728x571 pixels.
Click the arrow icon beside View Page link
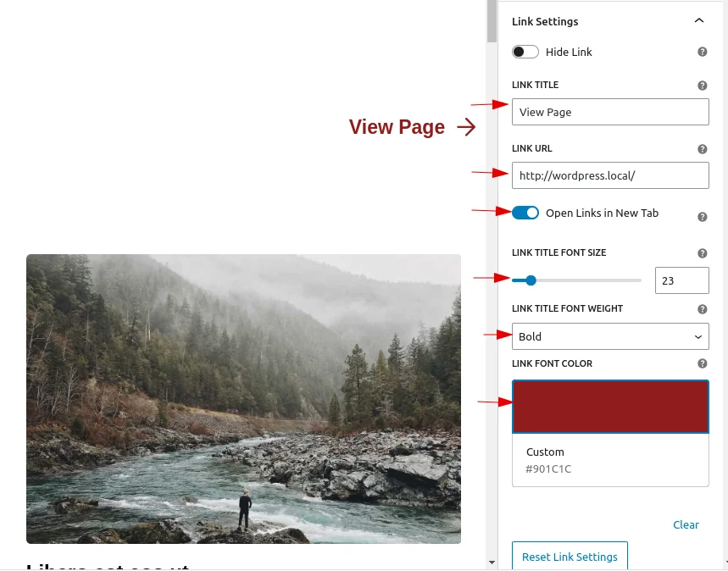[x=466, y=127]
